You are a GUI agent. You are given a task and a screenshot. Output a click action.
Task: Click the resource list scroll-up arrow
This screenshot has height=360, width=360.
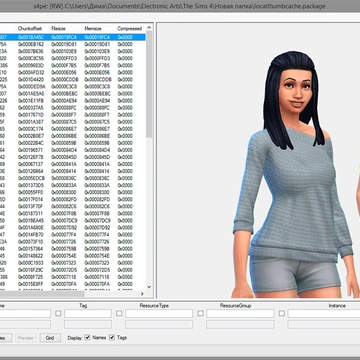(x=149, y=28)
